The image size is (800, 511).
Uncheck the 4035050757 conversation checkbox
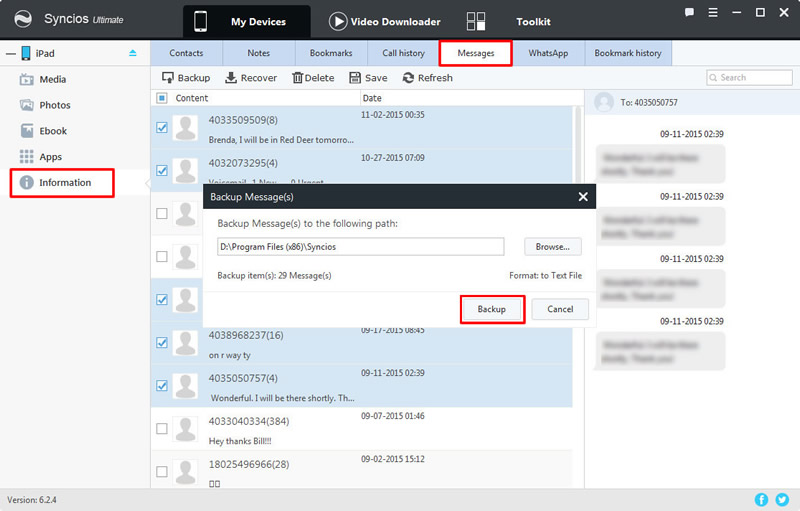(162, 386)
